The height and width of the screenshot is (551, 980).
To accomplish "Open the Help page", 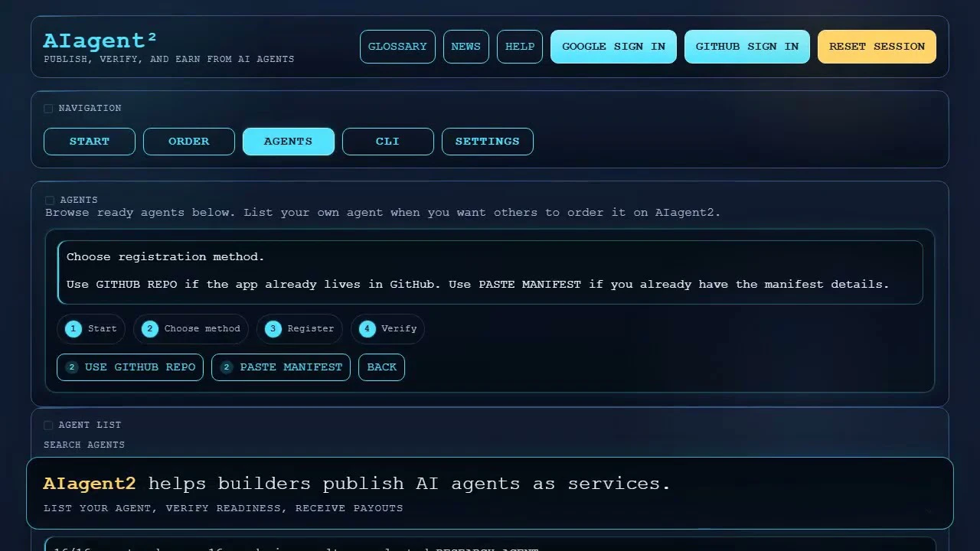I will pyautogui.click(x=520, y=47).
